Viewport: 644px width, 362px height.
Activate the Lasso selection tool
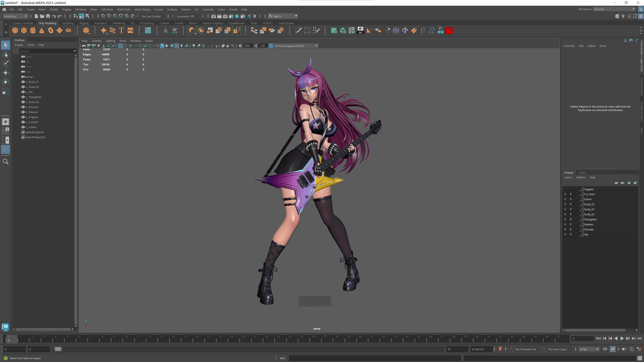pyautogui.click(x=6, y=54)
